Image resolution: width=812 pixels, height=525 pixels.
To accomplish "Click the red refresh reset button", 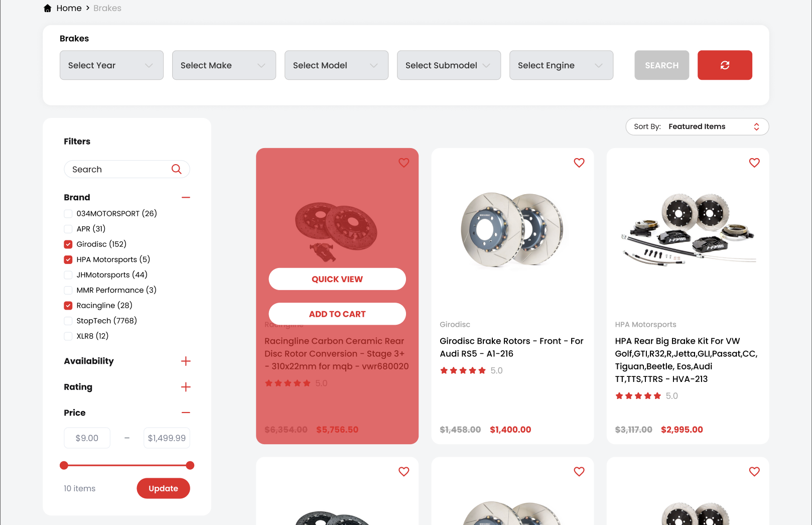I will click(725, 65).
